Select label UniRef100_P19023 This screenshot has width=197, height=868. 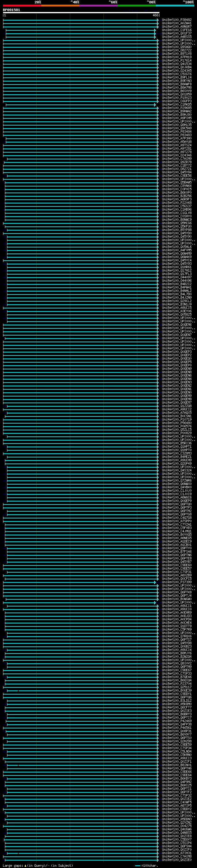tap(177, 98)
